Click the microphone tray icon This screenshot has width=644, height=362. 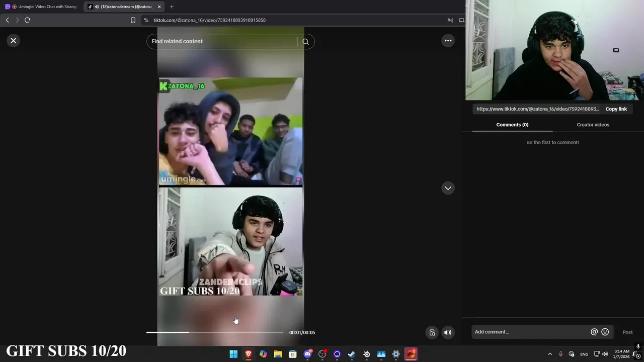click(560, 354)
